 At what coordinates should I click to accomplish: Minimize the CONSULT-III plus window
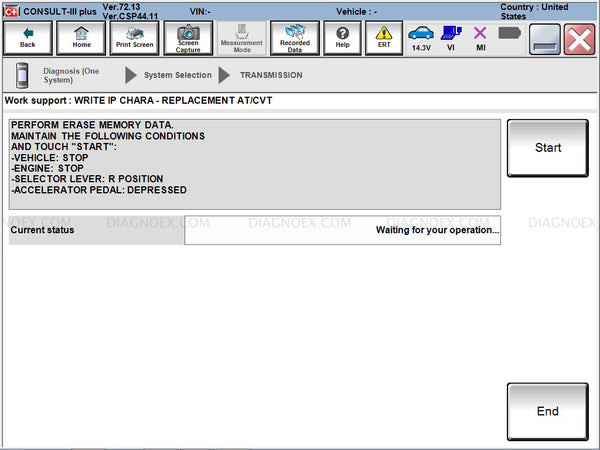[x=545, y=38]
